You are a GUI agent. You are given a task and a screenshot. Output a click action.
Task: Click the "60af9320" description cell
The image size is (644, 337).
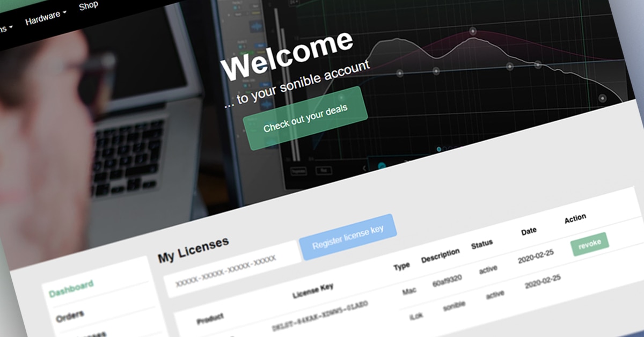tap(448, 281)
